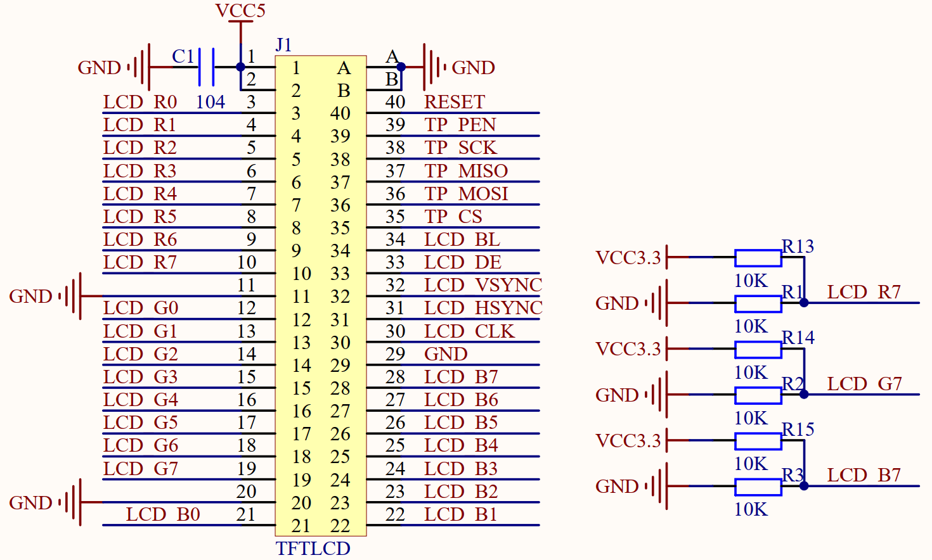The image size is (932, 560).
Task: Click the TFTLCD component name label
Action: pyautogui.click(x=313, y=549)
